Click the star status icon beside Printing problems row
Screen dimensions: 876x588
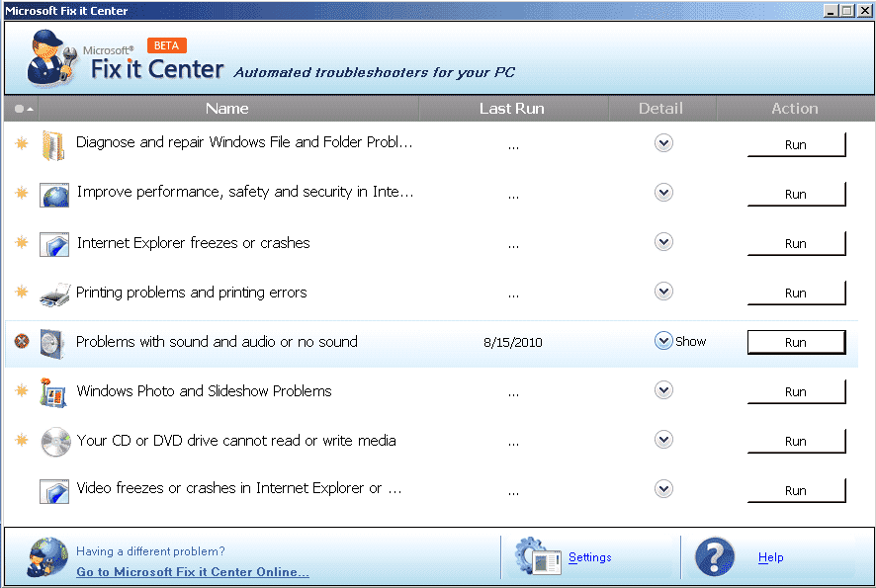(22, 291)
